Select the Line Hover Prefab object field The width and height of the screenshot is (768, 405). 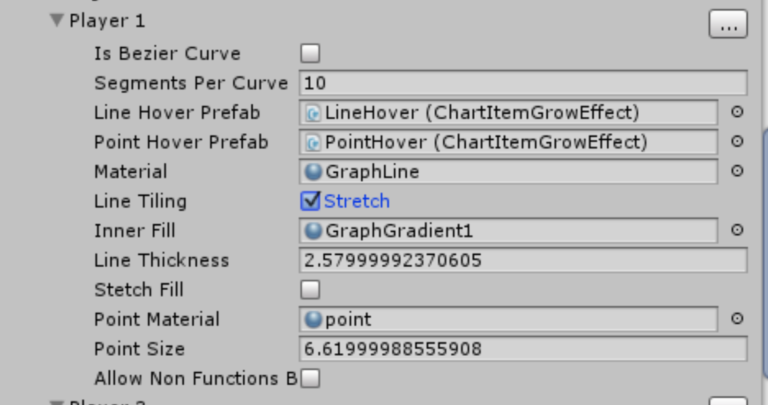point(508,113)
